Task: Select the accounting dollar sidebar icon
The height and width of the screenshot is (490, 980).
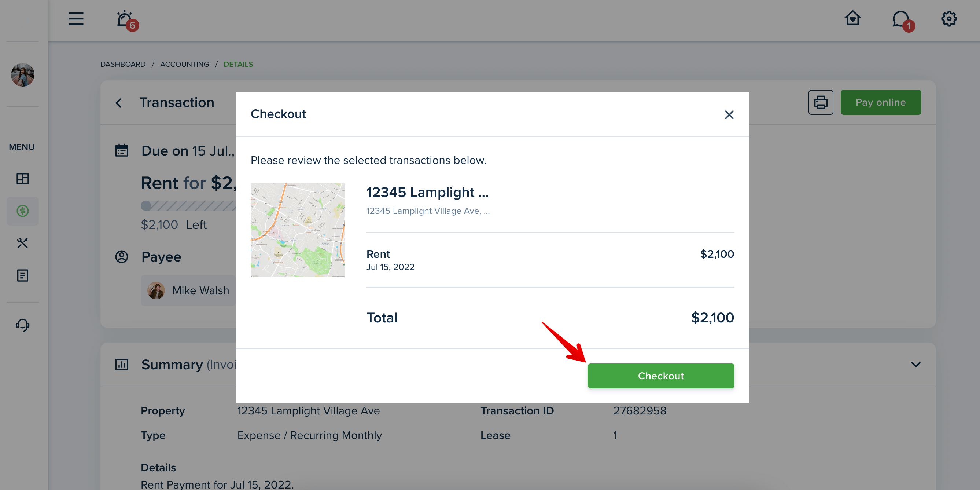Action: tap(22, 211)
